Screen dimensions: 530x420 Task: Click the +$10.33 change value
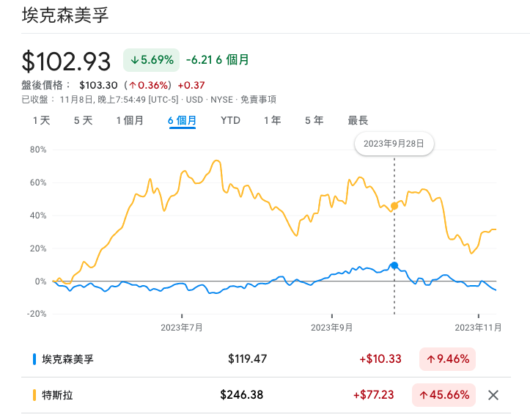[380, 359]
